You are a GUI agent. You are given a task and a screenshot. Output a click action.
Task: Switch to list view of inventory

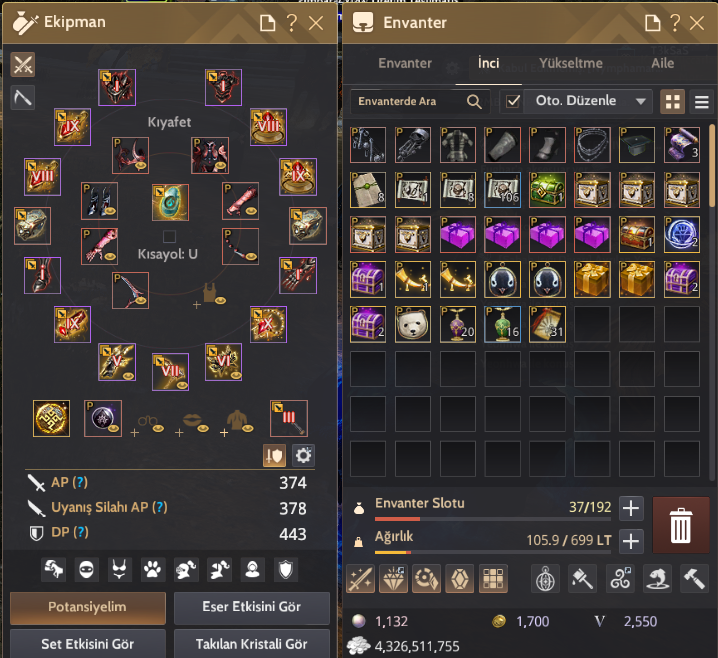[x=702, y=101]
